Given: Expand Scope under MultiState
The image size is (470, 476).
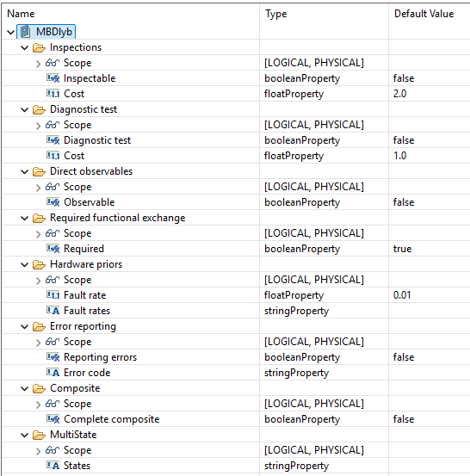Looking at the screenshot, I should click(x=38, y=450).
